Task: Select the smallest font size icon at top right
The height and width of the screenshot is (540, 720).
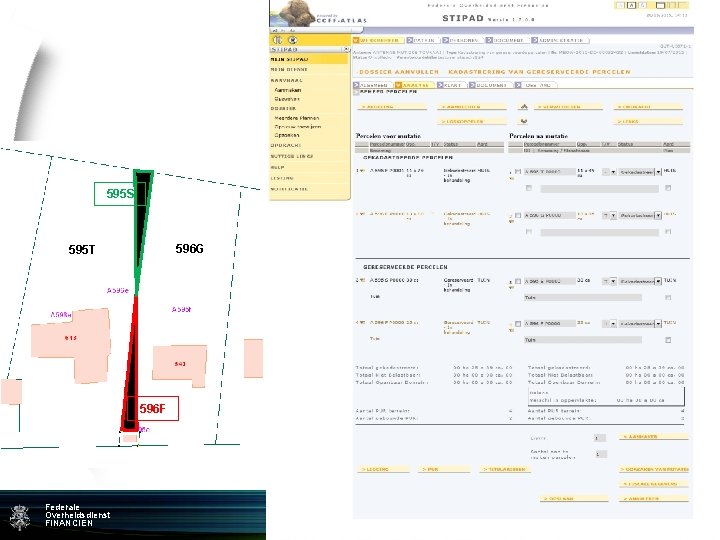Action: pyautogui.click(x=621, y=5)
